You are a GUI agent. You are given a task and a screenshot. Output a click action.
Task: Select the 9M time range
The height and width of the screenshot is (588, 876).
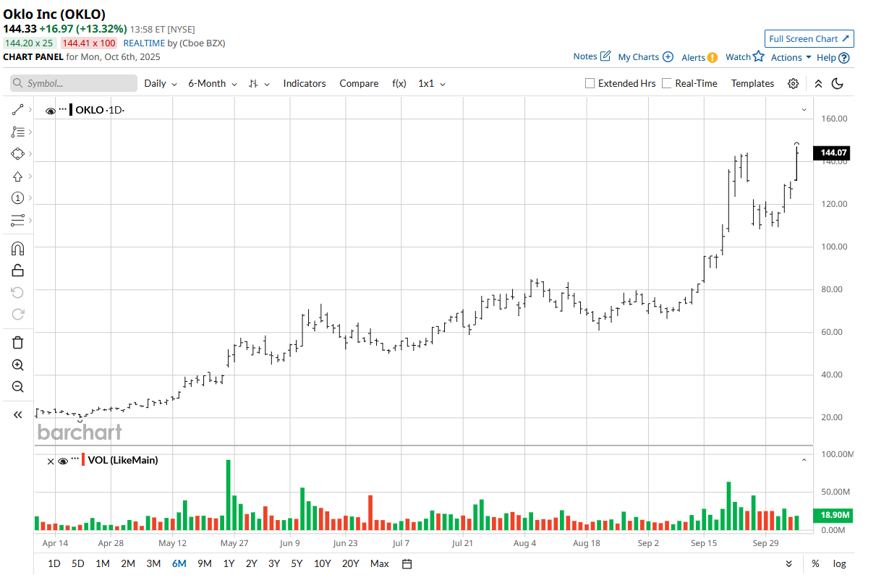pos(205,564)
